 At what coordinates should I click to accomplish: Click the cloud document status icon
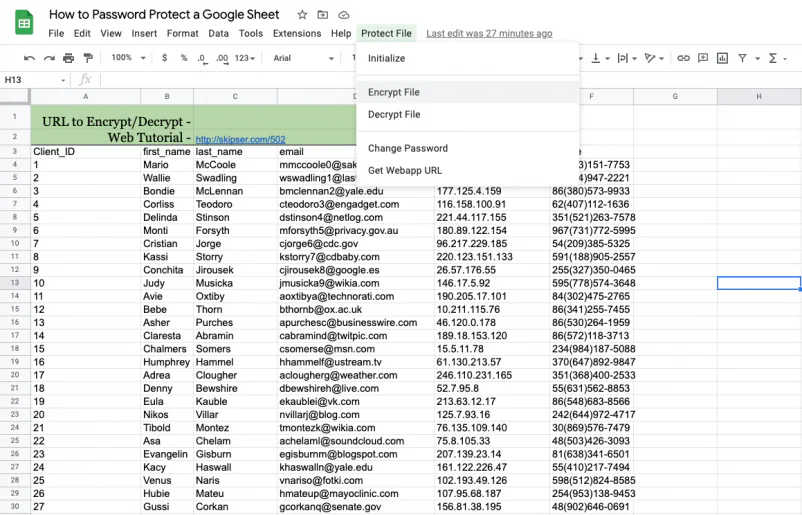tap(344, 15)
